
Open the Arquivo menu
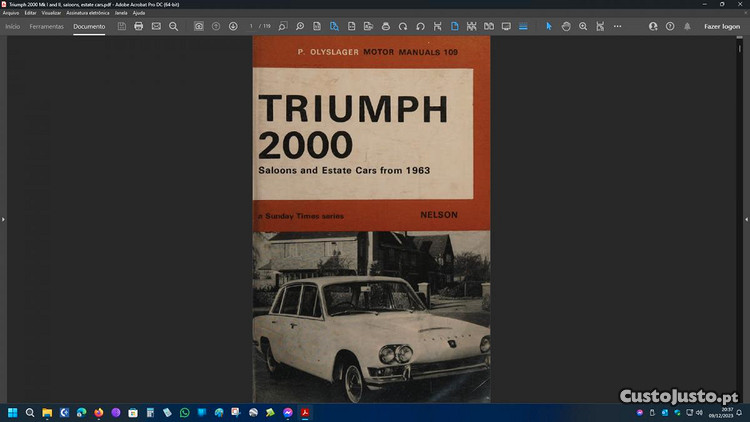pyautogui.click(x=11, y=13)
